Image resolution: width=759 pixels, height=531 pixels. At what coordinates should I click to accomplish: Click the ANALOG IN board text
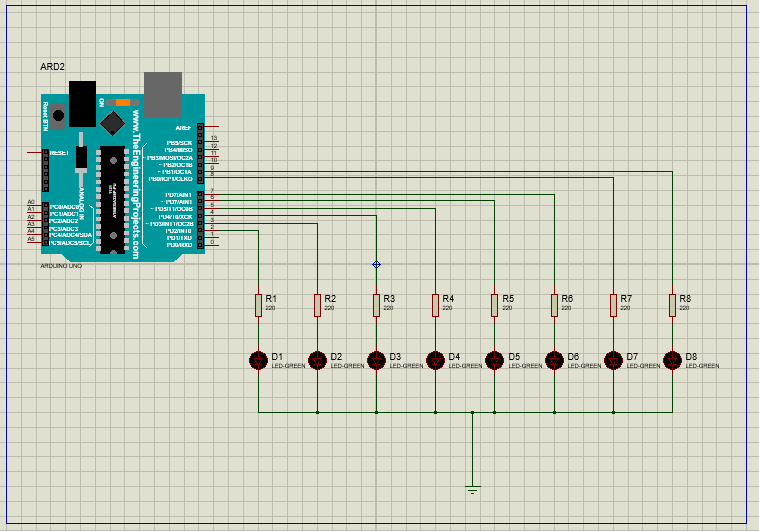[x=81, y=204]
